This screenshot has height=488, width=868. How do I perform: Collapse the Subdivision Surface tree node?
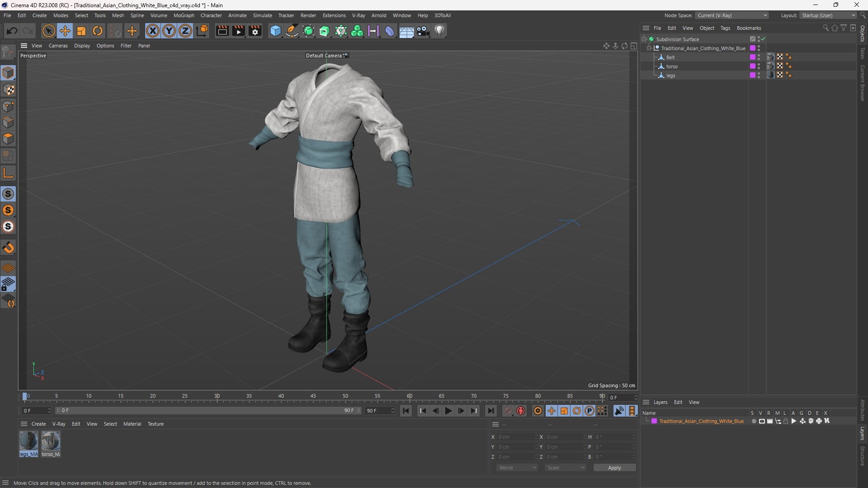click(644, 39)
